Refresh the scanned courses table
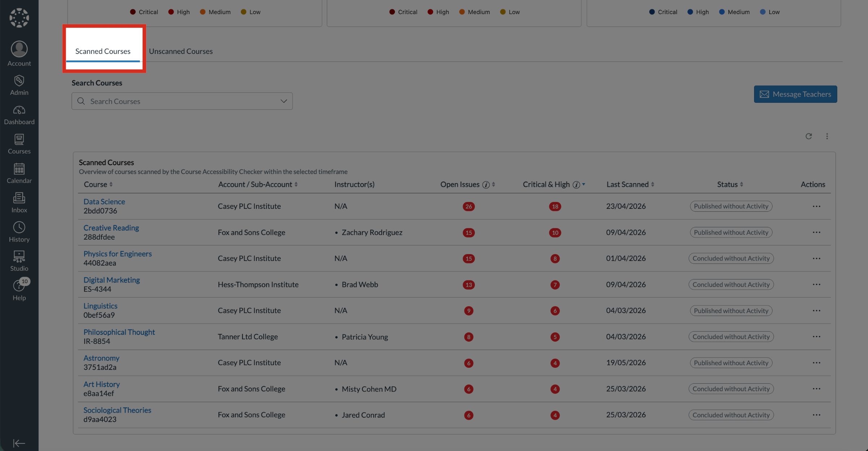The height and width of the screenshot is (451, 868). (x=809, y=136)
